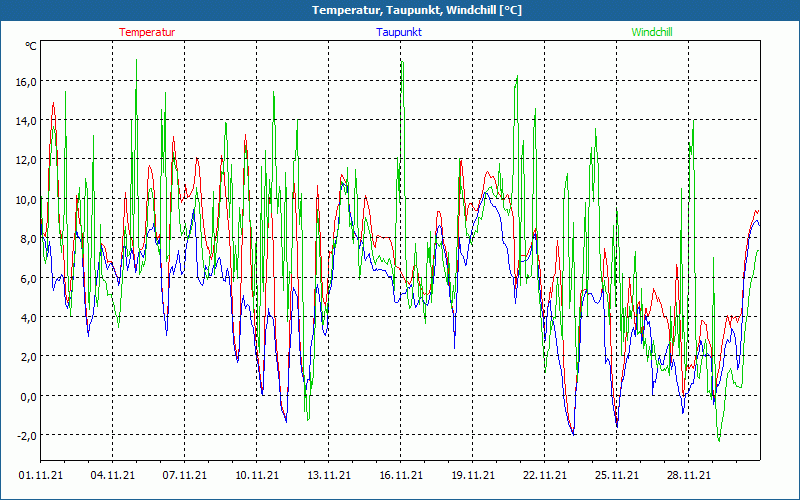Click the -2,0 y-axis value
This screenshot has height=500, width=800.
point(27,435)
